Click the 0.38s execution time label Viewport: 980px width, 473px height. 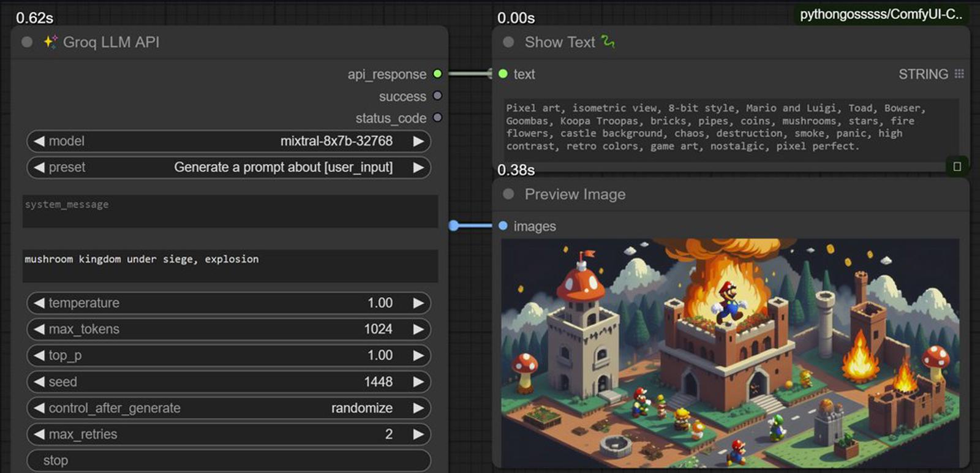coord(516,170)
